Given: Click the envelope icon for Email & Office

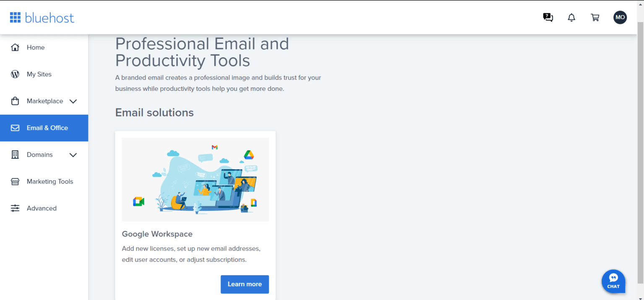Looking at the screenshot, I should click(15, 128).
